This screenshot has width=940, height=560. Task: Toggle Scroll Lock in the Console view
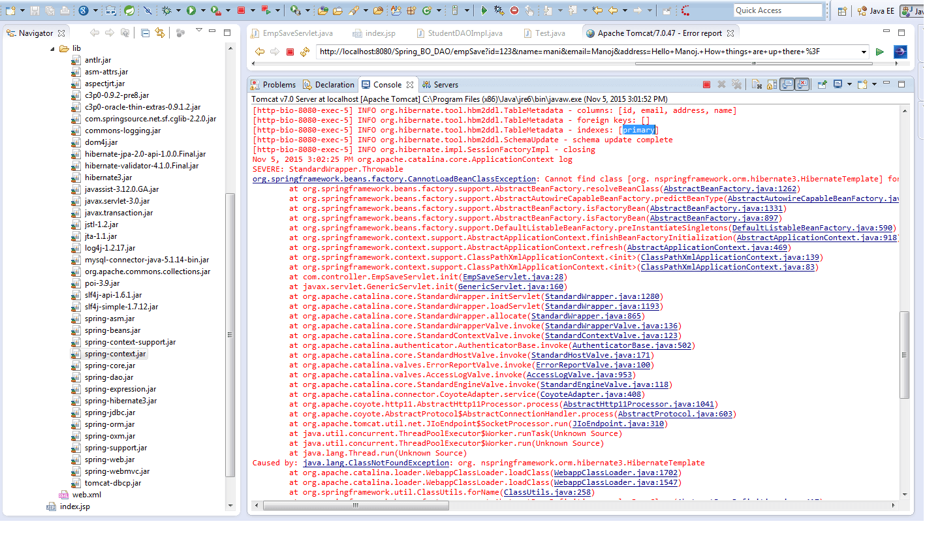tap(773, 85)
